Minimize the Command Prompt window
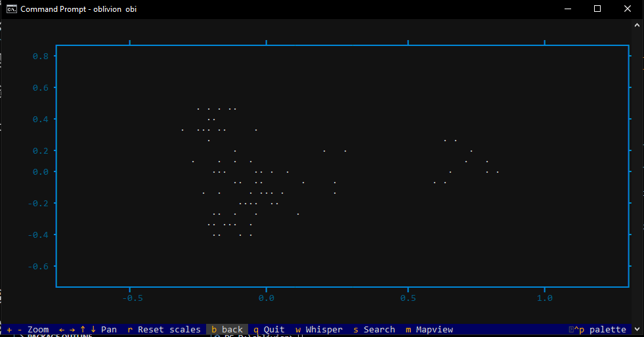The width and height of the screenshot is (644, 337). 568,9
